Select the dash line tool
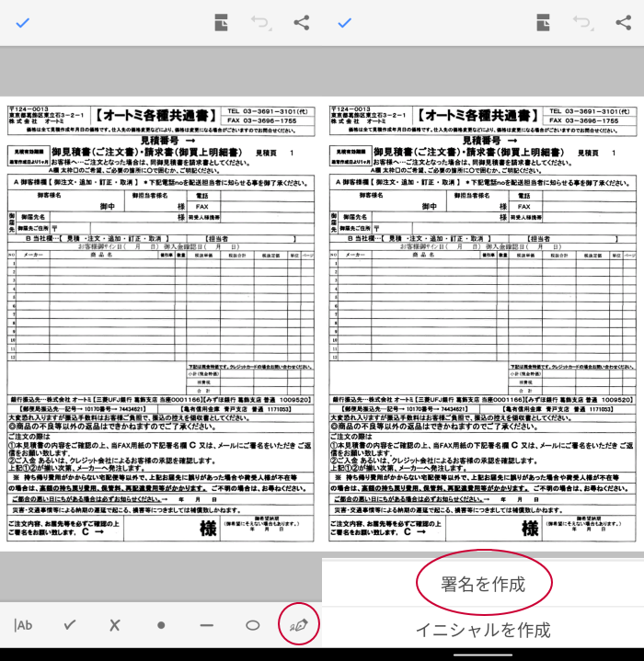This screenshot has height=661, width=644. [207, 625]
